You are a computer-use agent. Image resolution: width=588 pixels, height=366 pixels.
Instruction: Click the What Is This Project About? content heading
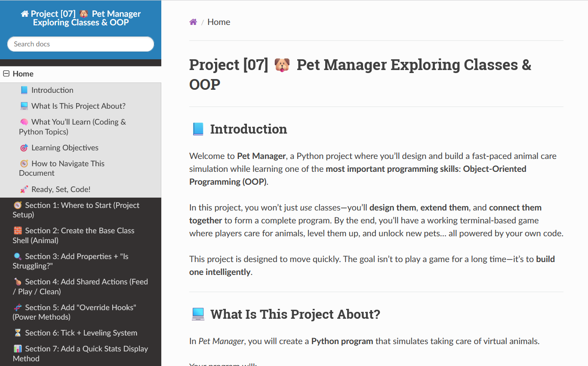click(295, 314)
